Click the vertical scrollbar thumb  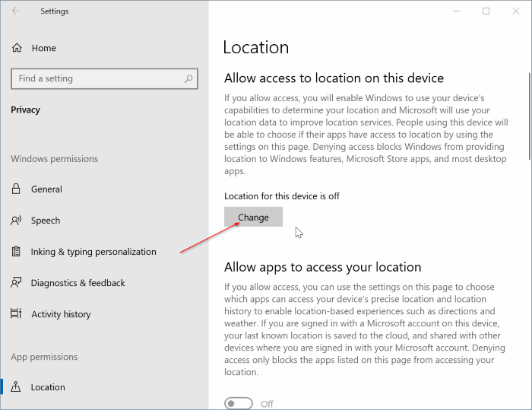[x=530, y=116]
